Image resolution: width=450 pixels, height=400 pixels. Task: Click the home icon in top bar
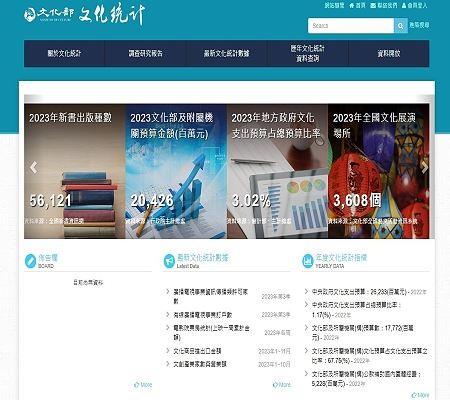tap(352, 6)
